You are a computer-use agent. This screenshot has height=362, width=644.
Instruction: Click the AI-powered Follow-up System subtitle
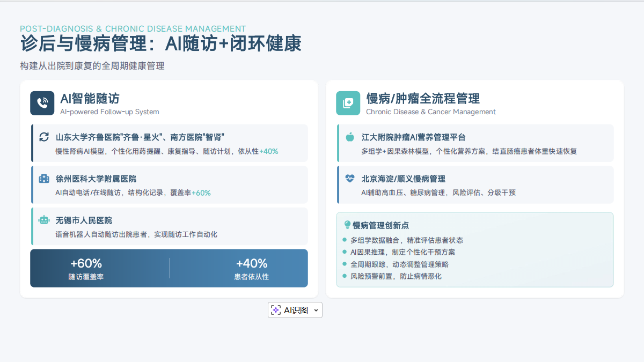point(109,112)
